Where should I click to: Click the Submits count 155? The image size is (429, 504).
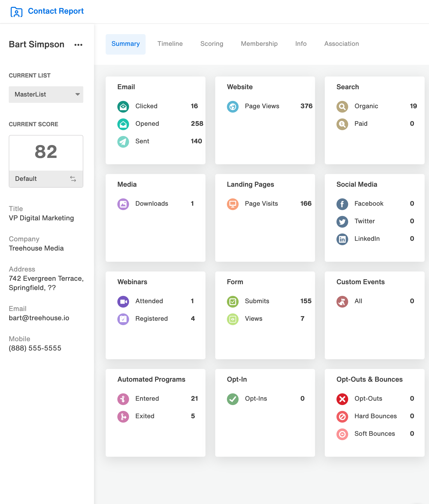tap(306, 301)
